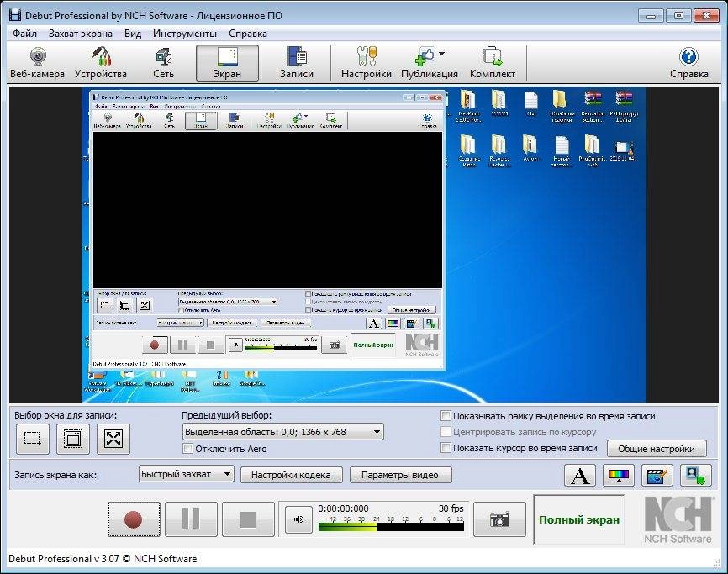
Task: Click the audio level meter bar
Action: click(x=391, y=527)
